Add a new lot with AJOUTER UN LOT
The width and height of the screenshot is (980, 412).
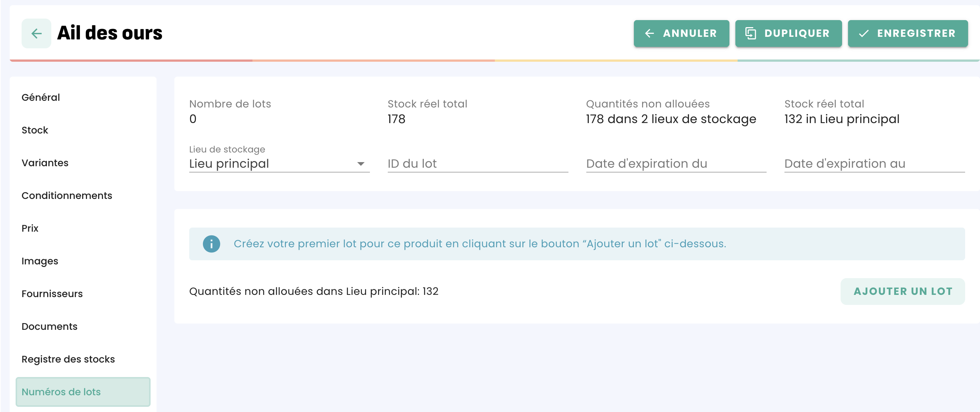coord(902,292)
